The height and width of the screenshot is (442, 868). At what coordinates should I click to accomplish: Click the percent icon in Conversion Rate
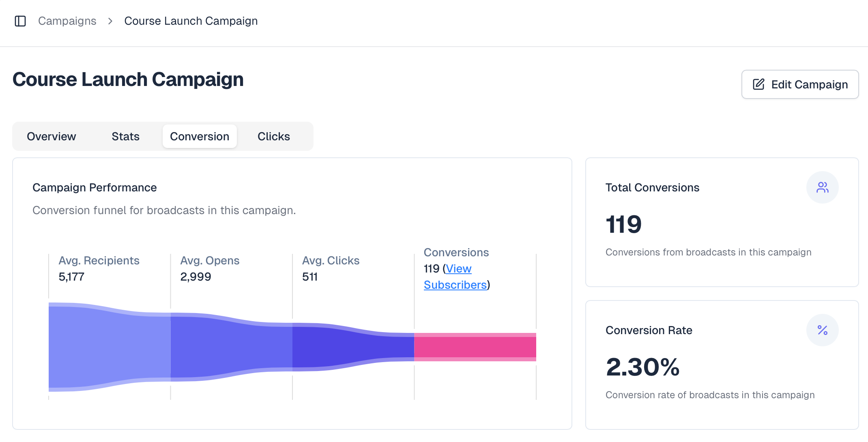[822, 330]
